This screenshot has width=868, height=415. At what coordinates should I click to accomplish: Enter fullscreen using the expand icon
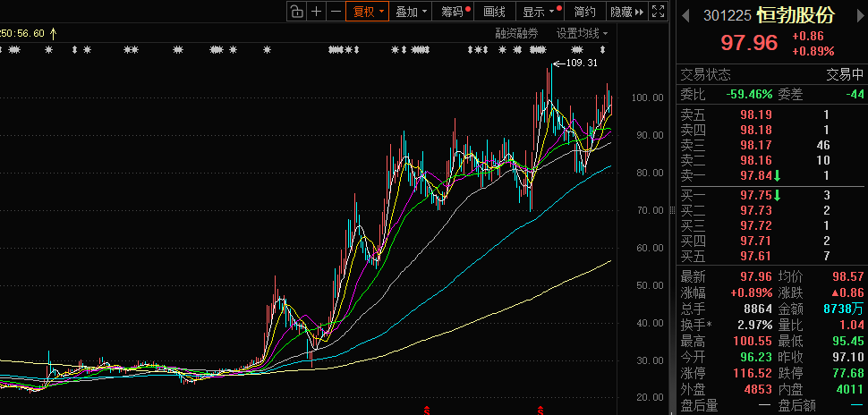(x=658, y=12)
